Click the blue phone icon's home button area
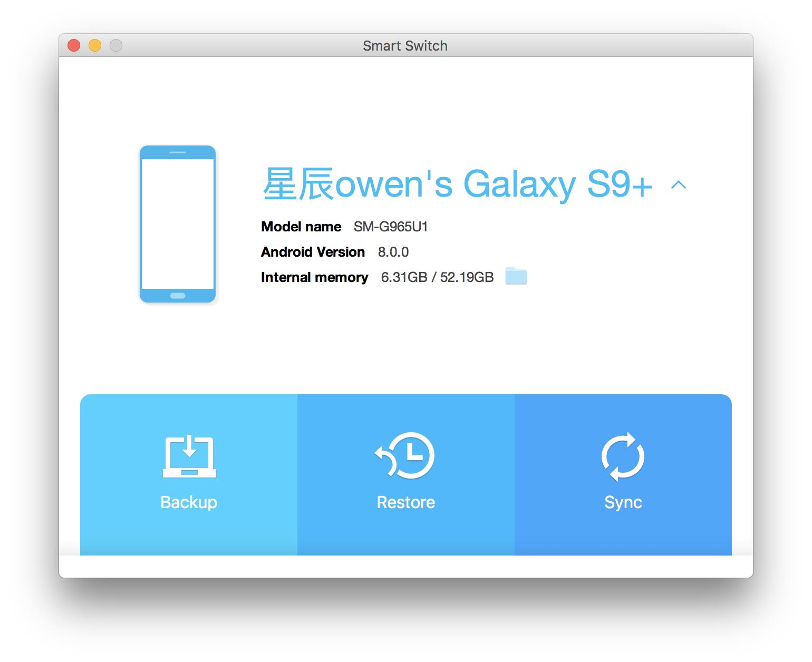 click(177, 295)
